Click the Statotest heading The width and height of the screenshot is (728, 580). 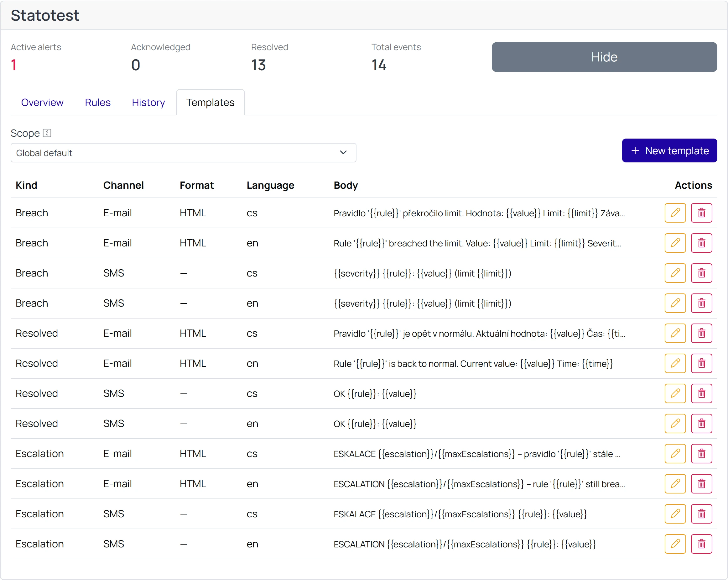coord(45,15)
